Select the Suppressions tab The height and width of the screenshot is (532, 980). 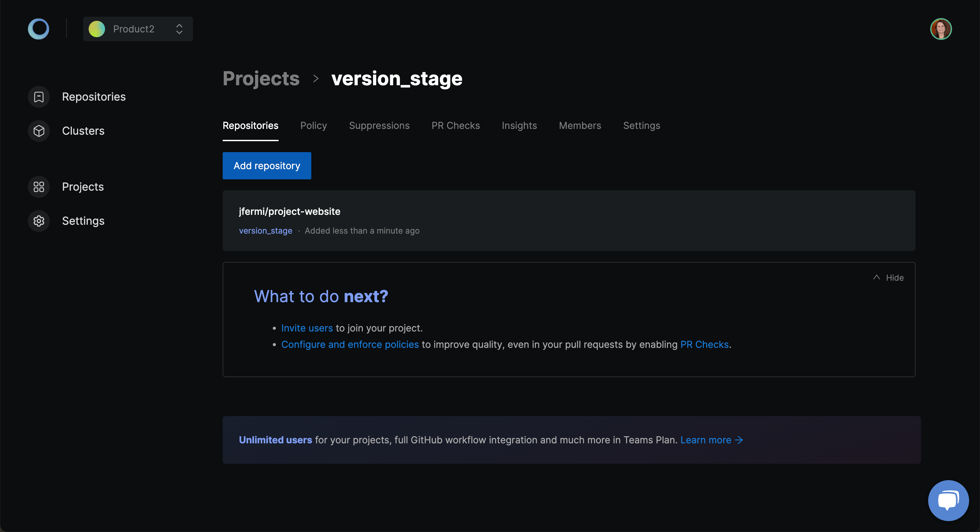pyautogui.click(x=379, y=125)
